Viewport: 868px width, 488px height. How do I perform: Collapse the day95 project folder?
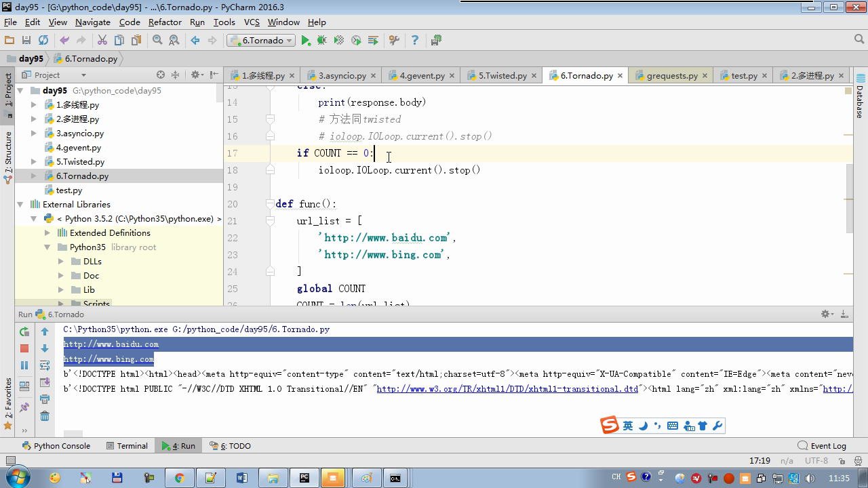coord(20,91)
